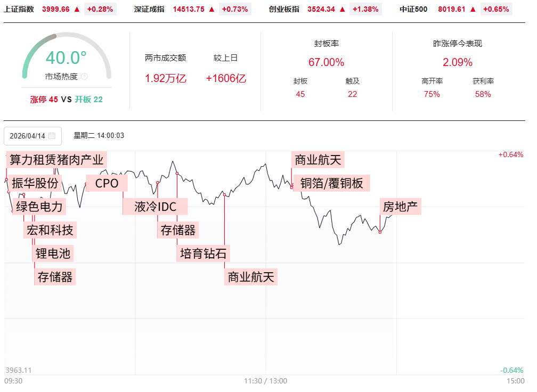This screenshot has width=537, height=392.
Task: Click the up arrow beside 深证成指 14513.75
Action: pos(212,9)
